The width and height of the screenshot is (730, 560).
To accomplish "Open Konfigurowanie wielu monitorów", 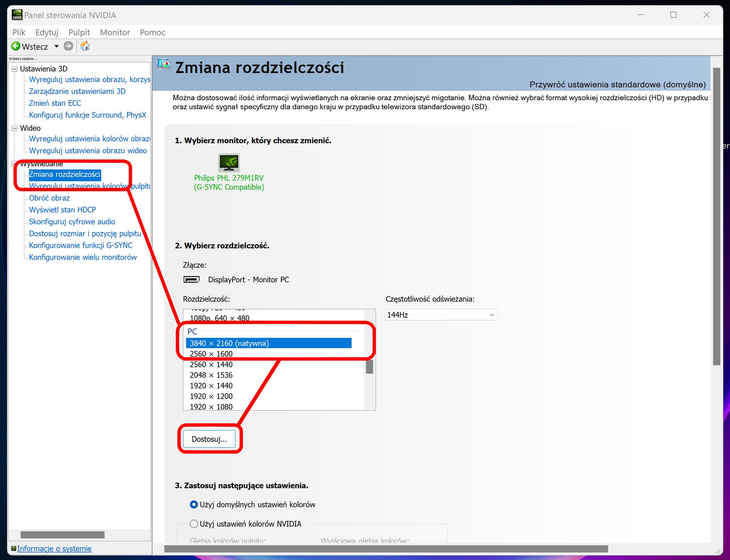I will coord(83,257).
